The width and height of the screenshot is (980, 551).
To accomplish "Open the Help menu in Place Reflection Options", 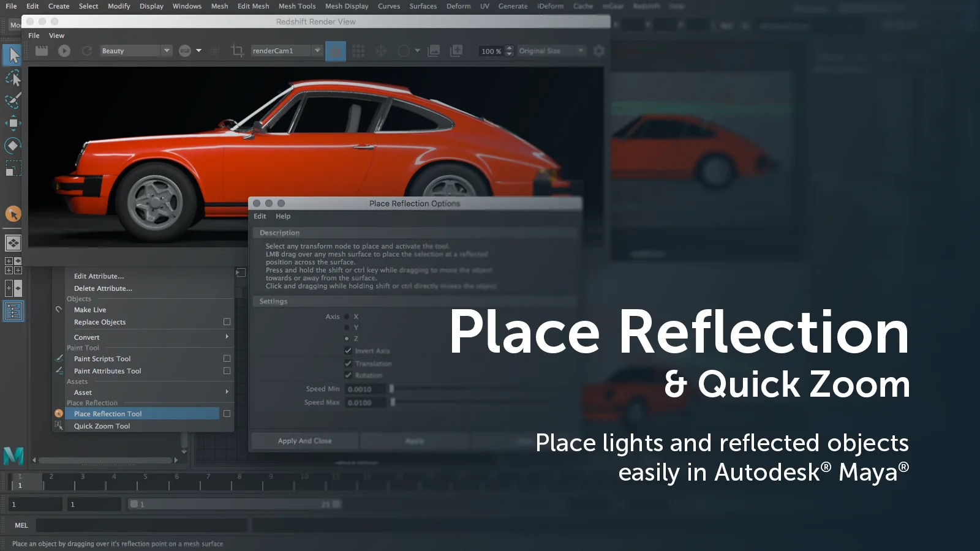I will pos(282,216).
